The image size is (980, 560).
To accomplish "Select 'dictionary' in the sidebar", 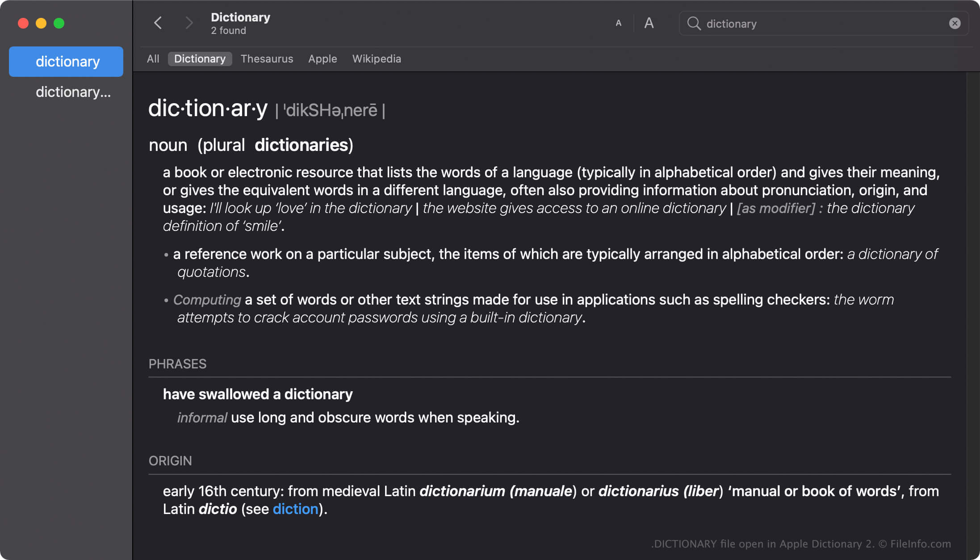I will pyautogui.click(x=67, y=61).
